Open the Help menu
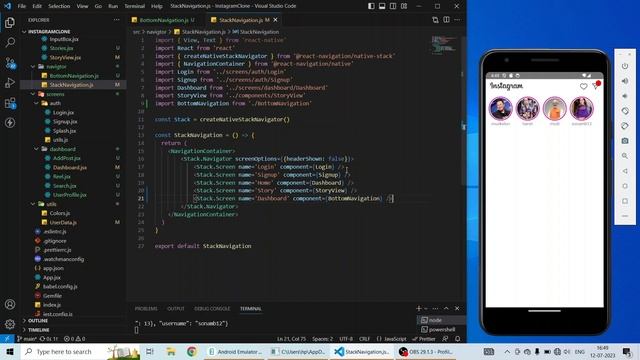 [x=157, y=6]
